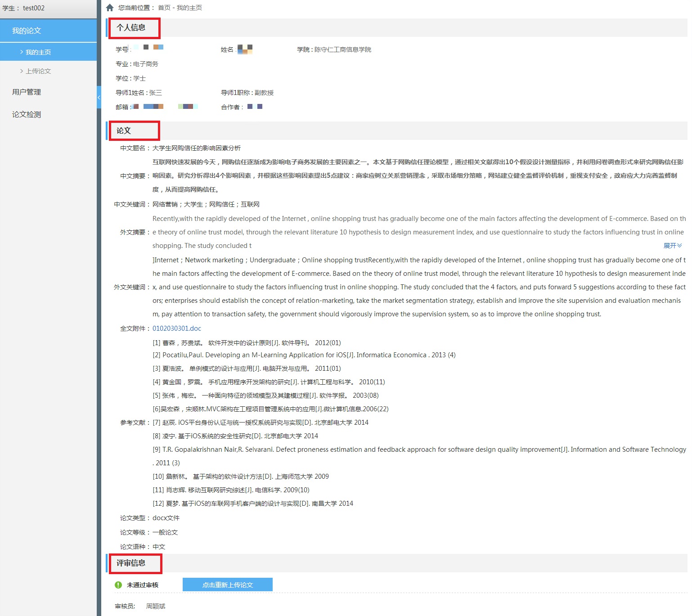Click the 个人信息 section header
This screenshot has height=616, width=692.
coord(131,27)
